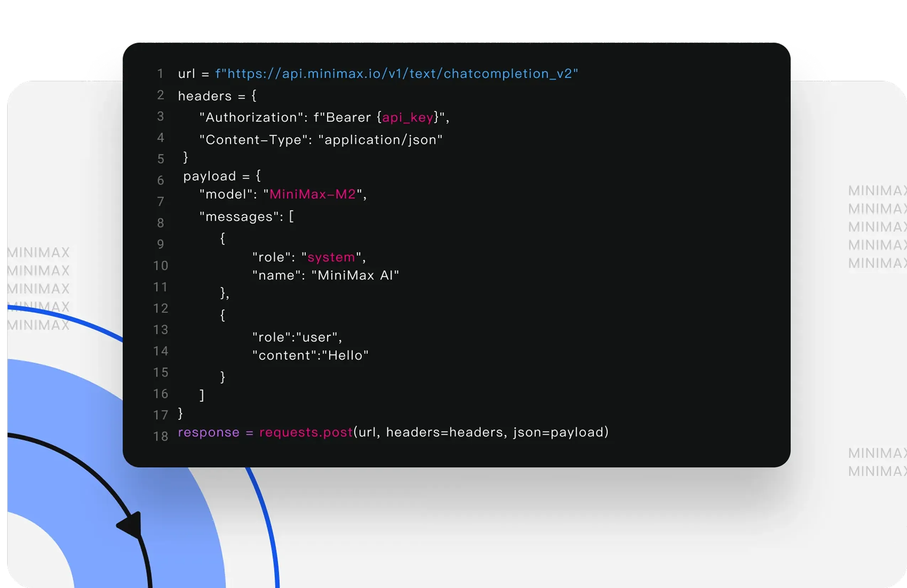Click the pink "system" role value

(x=331, y=257)
